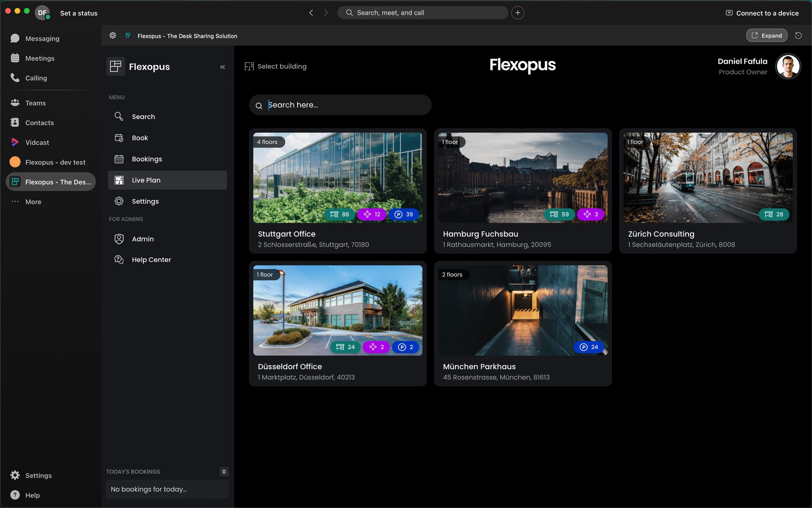Click the reload icon next to Expand
This screenshot has height=508, width=812.
798,36
